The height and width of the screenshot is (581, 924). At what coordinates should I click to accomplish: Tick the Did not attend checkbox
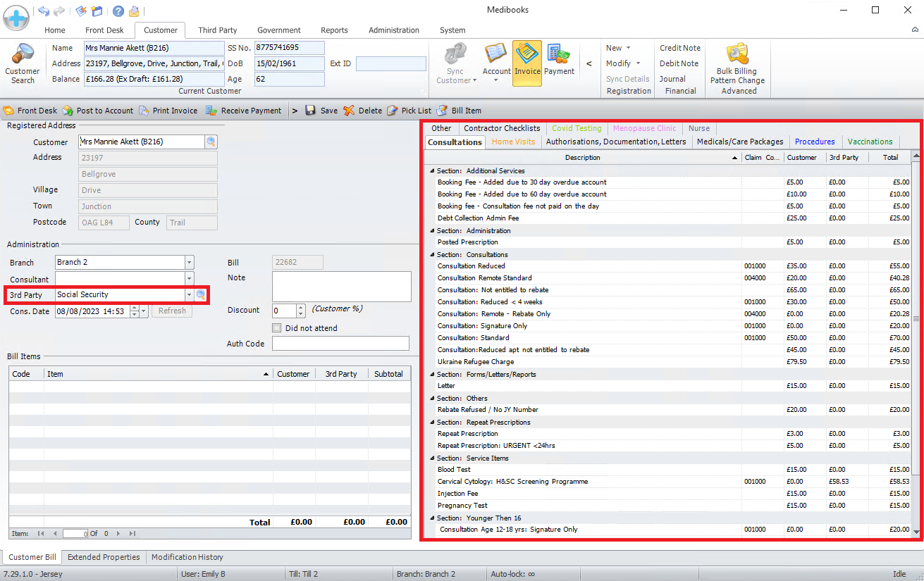277,328
